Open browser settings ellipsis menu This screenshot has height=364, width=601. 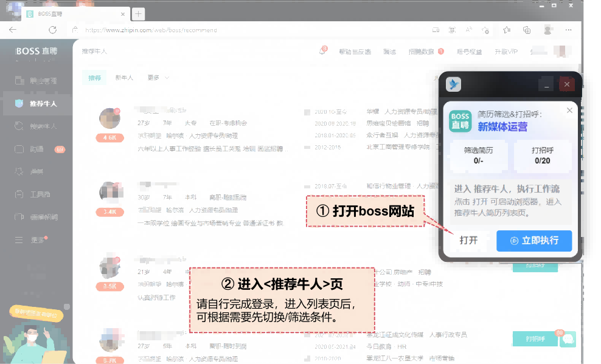(569, 30)
